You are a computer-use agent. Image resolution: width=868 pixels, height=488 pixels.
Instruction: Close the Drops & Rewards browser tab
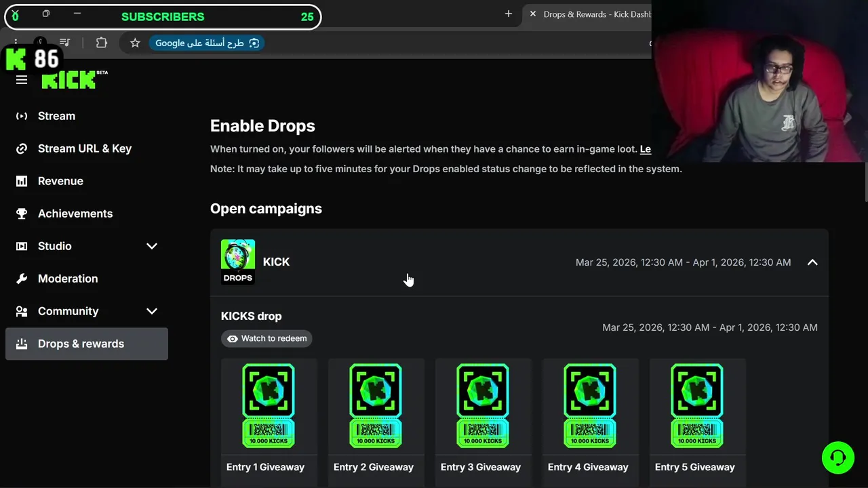(532, 14)
